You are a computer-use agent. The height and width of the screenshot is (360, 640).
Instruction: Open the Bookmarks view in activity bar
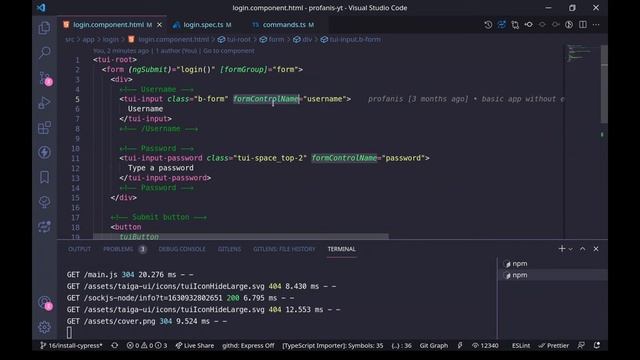pos(44,177)
